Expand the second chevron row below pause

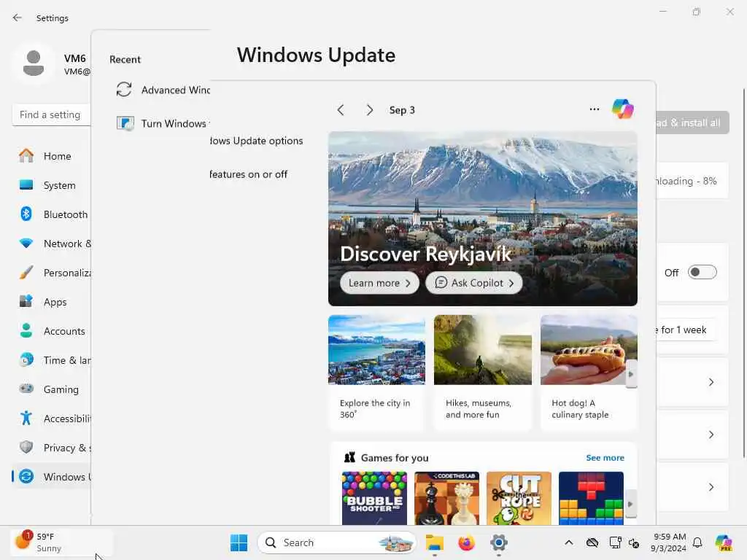click(x=693, y=435)
